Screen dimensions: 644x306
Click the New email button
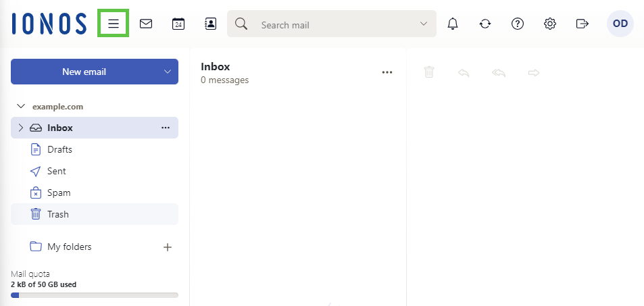click(x=84, y=72)
